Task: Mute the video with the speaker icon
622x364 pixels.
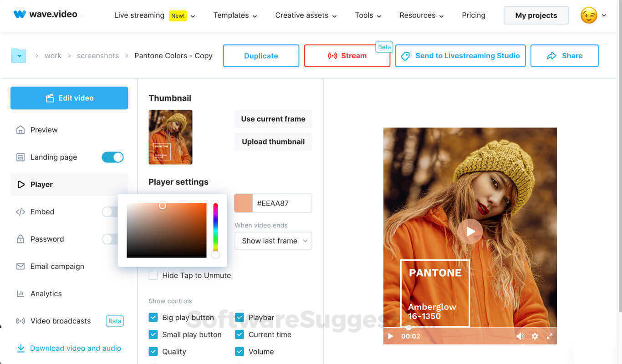Action: click(520, 336)
